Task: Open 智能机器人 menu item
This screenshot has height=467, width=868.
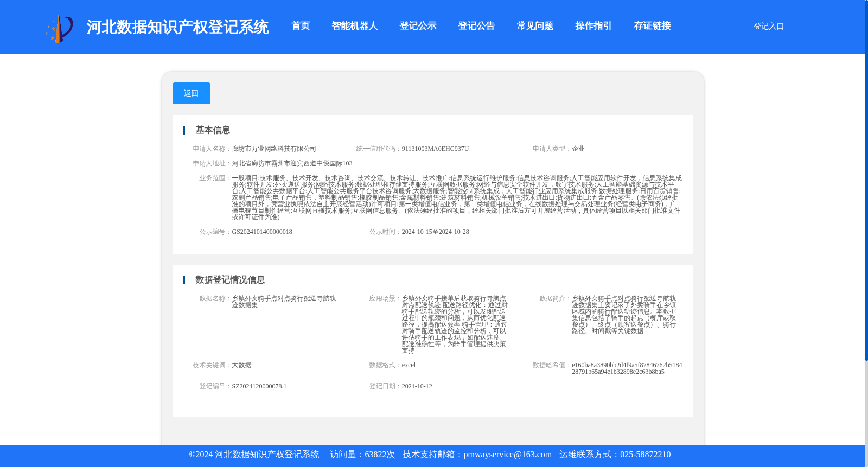Action: (355, 26)
